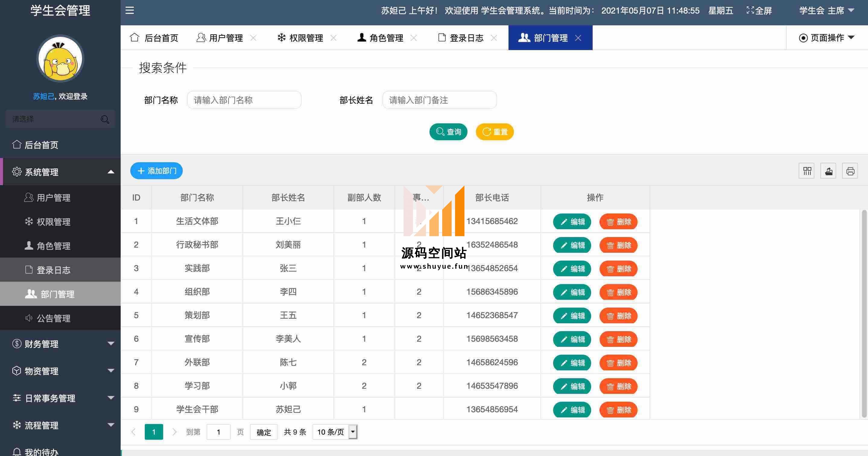Delete the 学生会干部 row

click(x=618, y=410)
